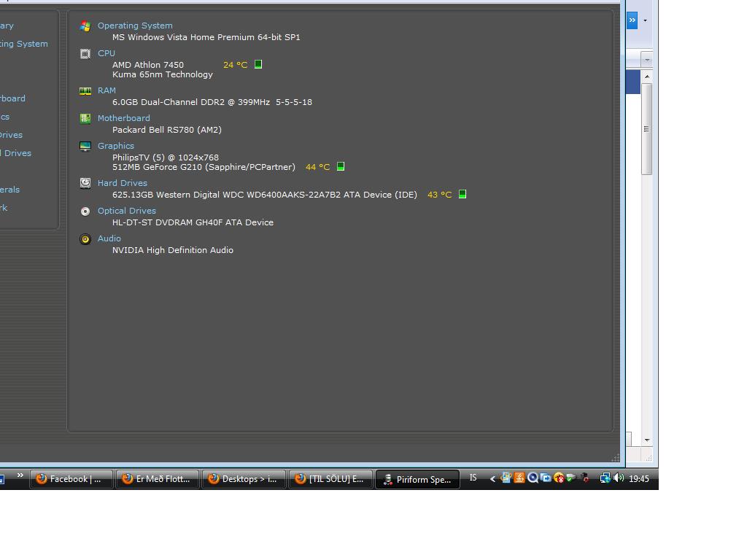Click the Optical Drives disc icon
This screenshot has height=560, width=747.
85,211
